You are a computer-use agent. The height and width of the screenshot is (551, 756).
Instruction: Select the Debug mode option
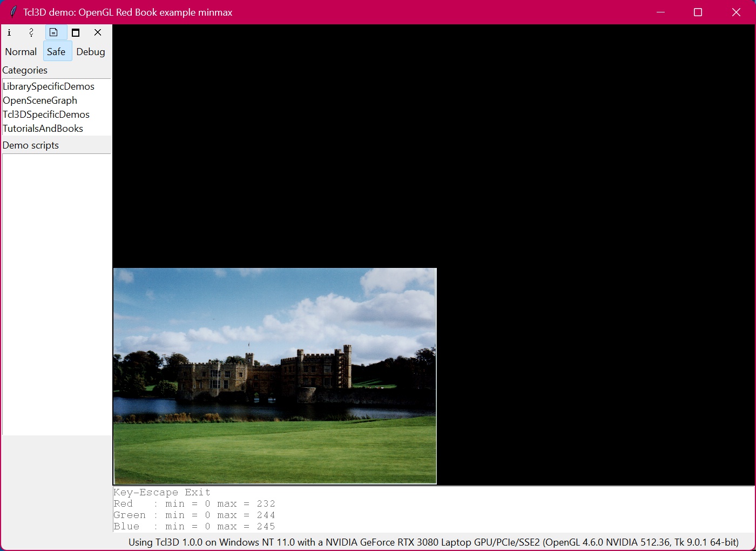tap(91, 52)
